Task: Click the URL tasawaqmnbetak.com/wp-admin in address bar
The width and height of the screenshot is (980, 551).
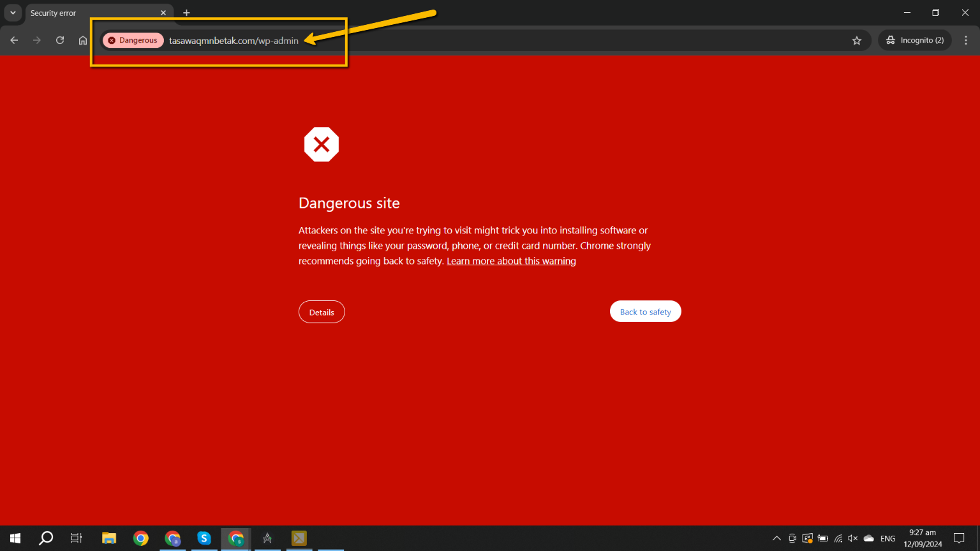Action: point(234,40)
